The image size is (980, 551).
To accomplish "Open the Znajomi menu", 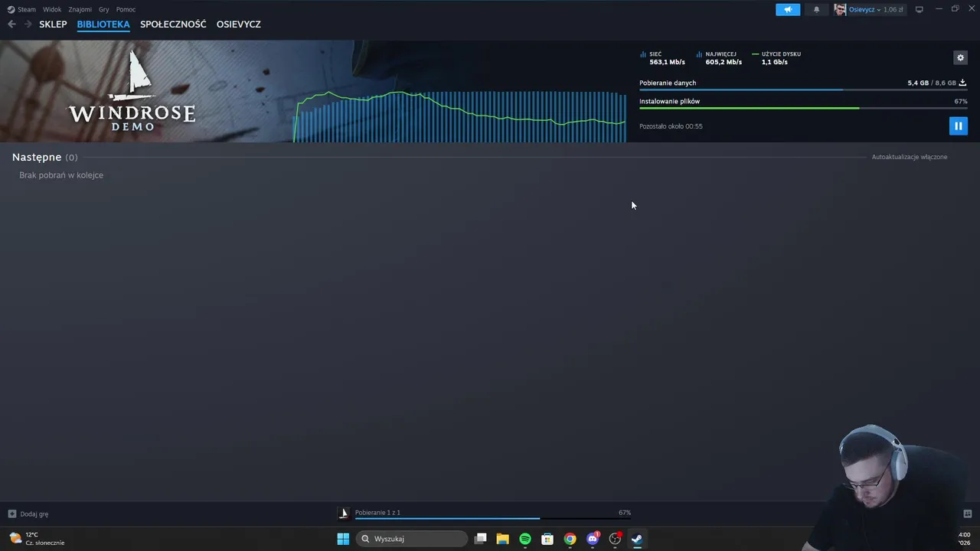I will pos(80,9).
